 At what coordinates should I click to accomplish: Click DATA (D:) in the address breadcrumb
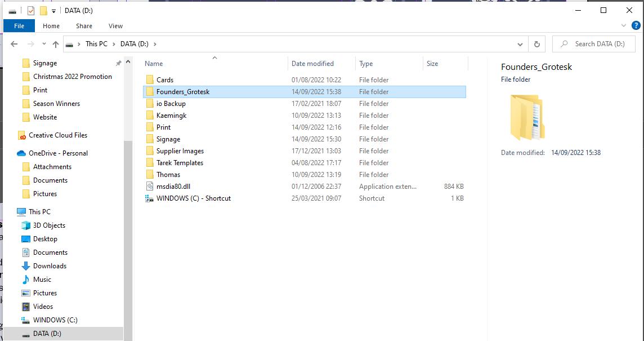[135, 43]
